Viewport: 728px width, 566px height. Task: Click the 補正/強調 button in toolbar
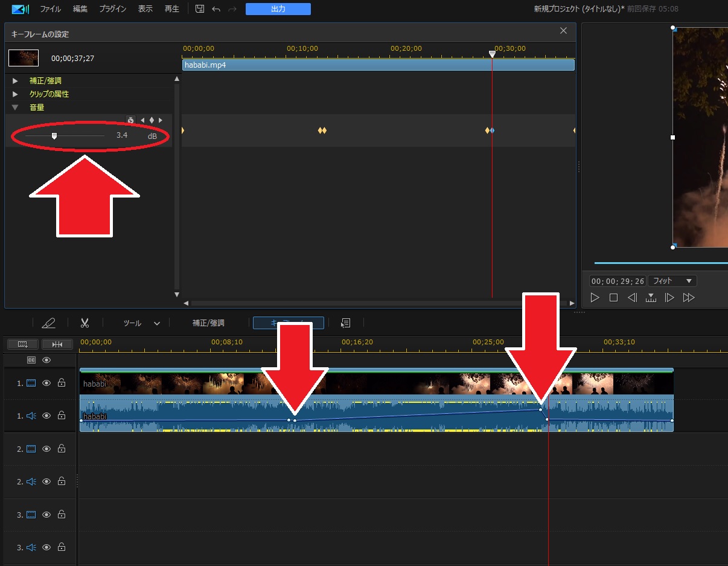[x=208, y=323]
